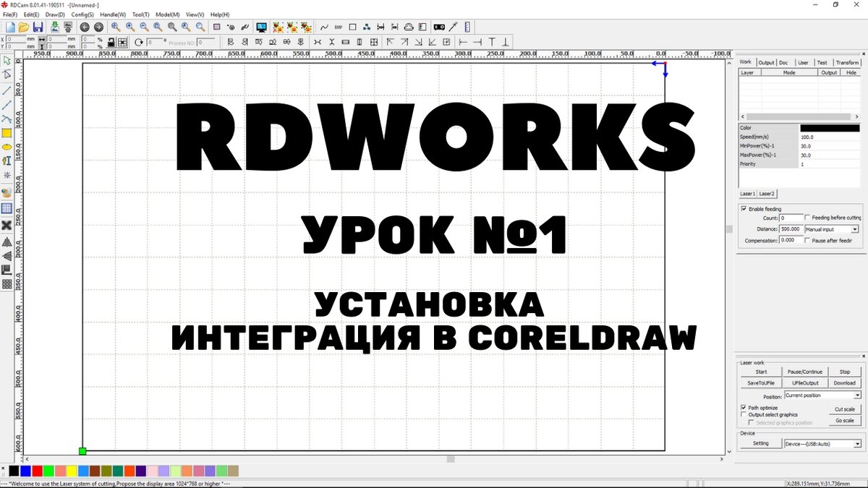The width and height of the screenshot is (868, 488).
Task: Click the layer list horizontal scrollbar
Action: coord(799,116)
